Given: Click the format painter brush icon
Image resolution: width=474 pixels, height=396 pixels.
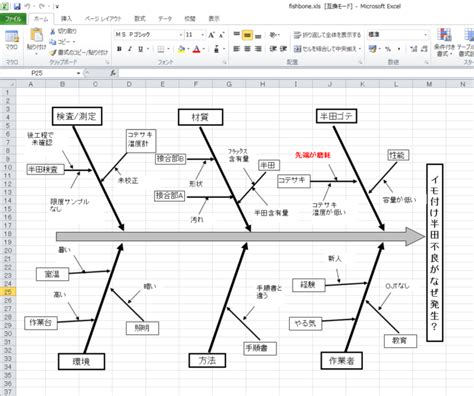Looking at the screenshot, I should (53, 52).
